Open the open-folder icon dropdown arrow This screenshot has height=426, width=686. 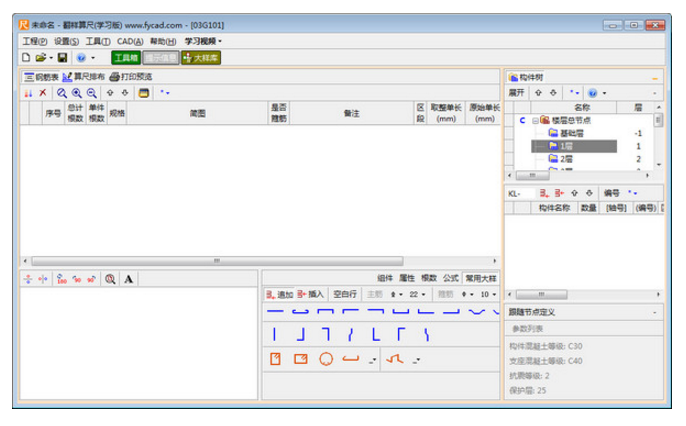51,58
